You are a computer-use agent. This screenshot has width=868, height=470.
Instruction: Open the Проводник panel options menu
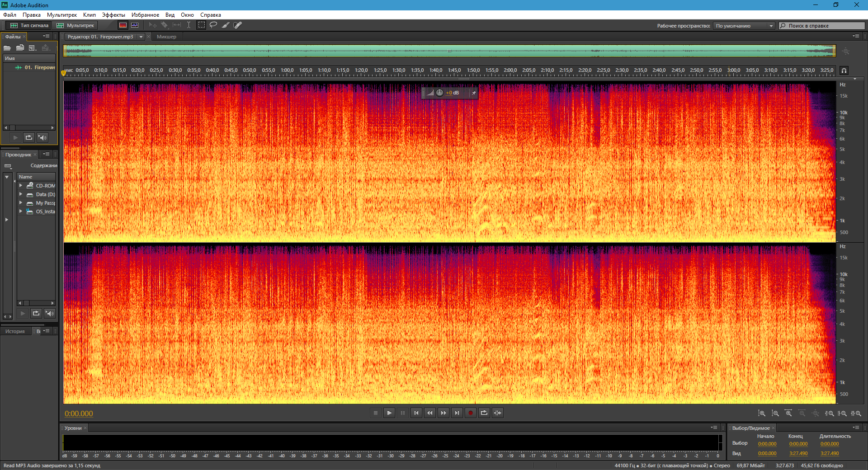pos(46,154)
